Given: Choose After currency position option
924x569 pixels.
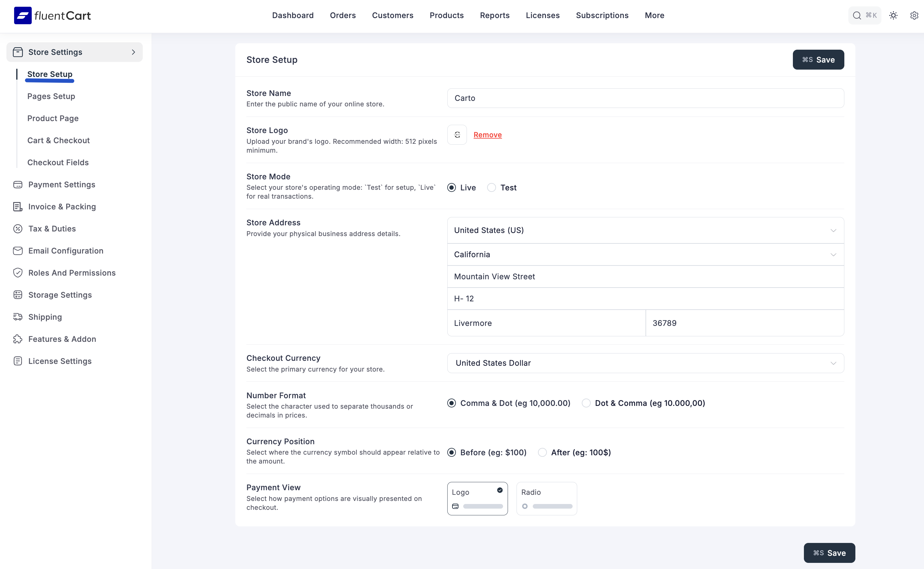Looking at the screenshot, I should [x=542, y=452].
